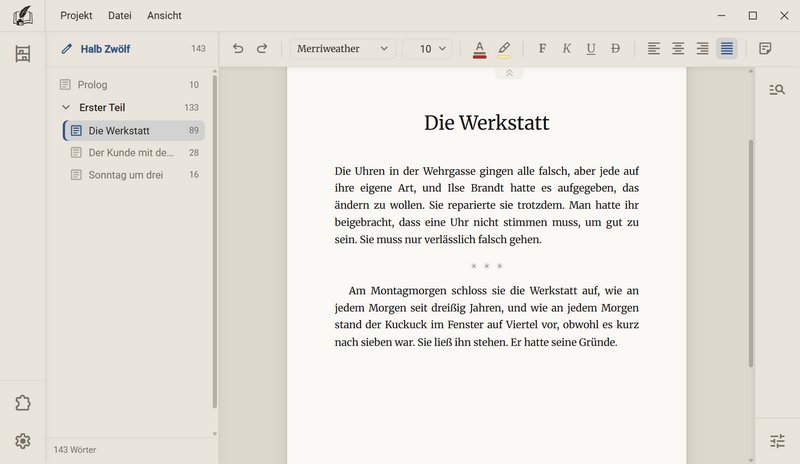The height and width of the screenshot is (464, 800).
Task: Redo the last edit
Action: [262, 48]
